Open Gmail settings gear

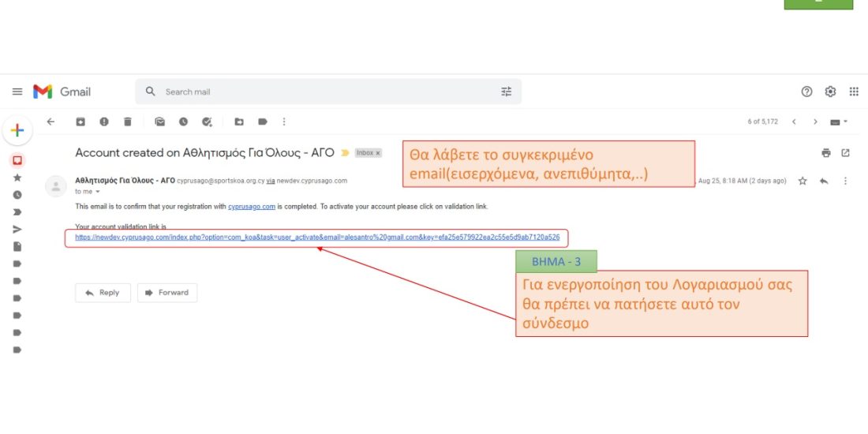pyautogui.click(x=830, y=92)
